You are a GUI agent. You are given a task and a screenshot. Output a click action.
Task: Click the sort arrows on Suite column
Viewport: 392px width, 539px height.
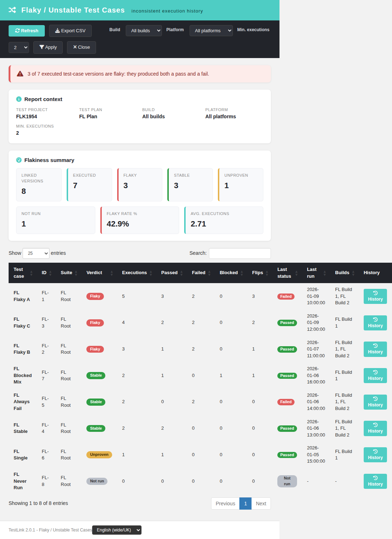pyautogui.click(x=76, y=273)
